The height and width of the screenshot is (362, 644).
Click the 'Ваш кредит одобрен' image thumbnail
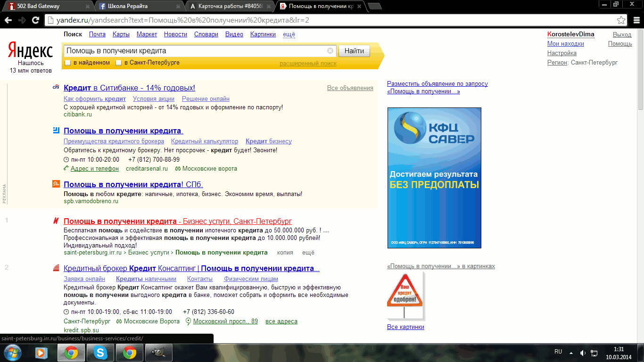405,296
